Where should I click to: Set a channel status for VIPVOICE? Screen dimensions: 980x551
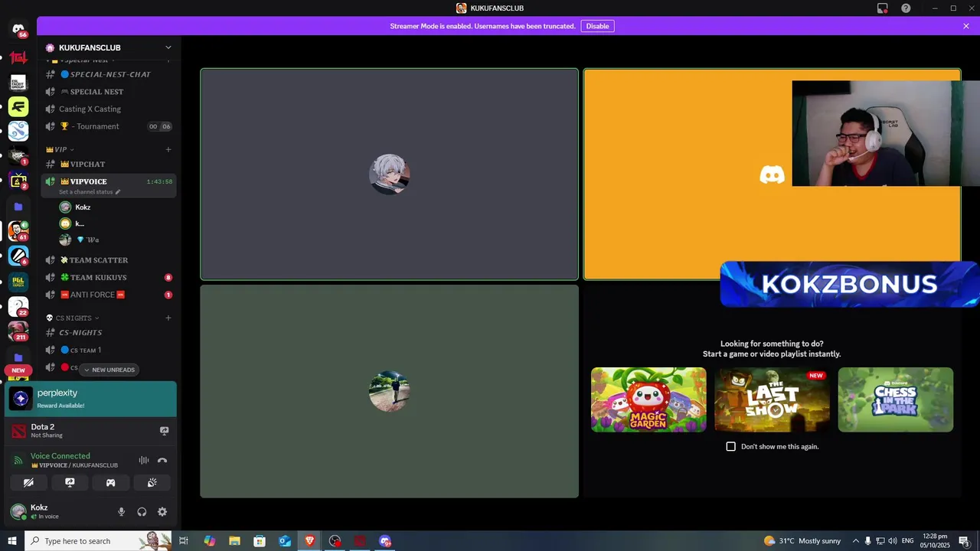pyautogui.click(x=90, y=192)
